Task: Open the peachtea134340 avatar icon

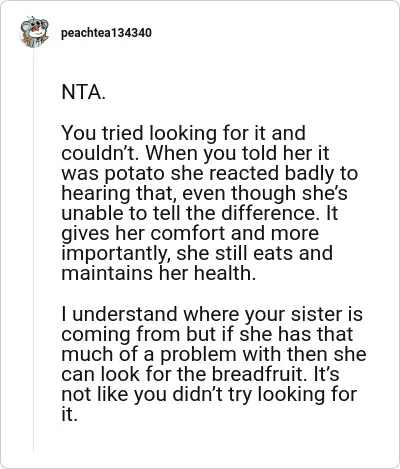Action: coord(34,32)
